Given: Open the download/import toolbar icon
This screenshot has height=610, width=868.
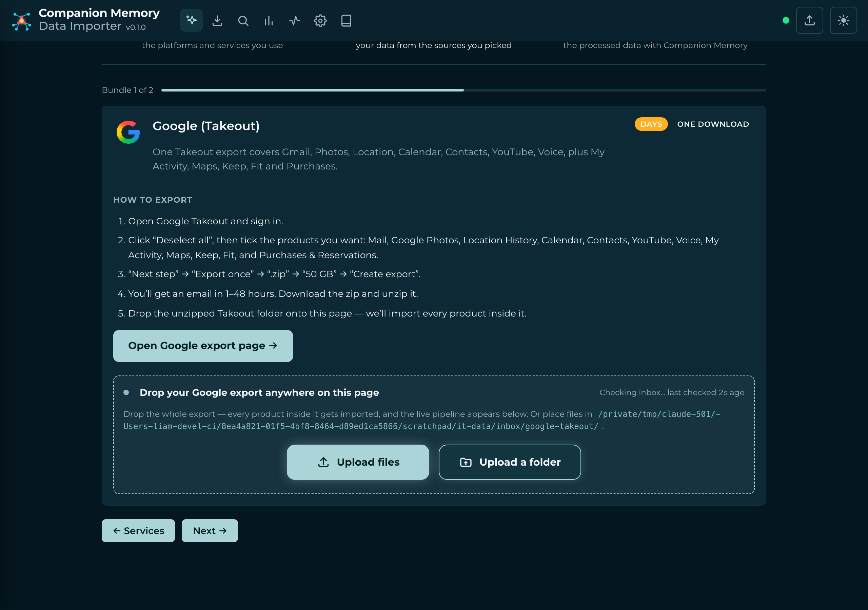Looking at the screenshot, I should click(217, 20).
